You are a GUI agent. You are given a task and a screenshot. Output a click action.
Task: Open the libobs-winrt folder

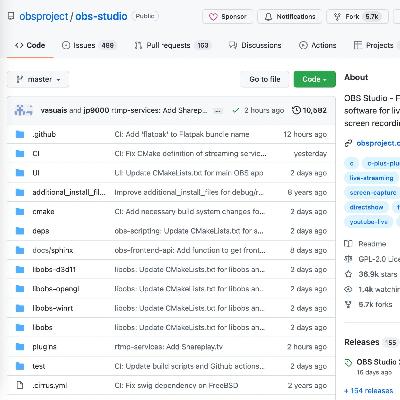52,308
